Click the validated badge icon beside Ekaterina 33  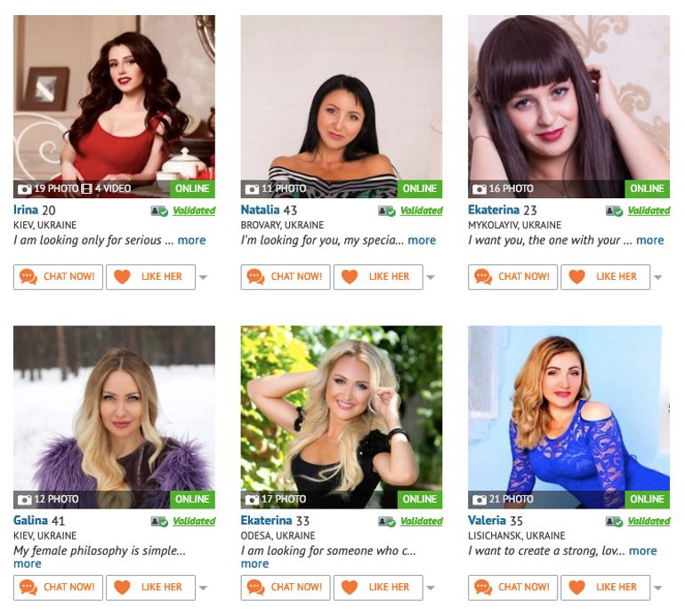[387, 522]
